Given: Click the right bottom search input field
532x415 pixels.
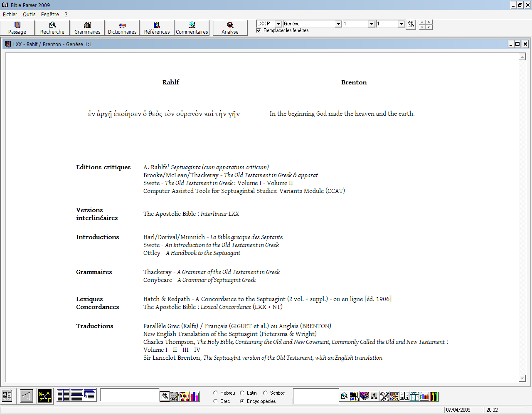Looking at the screenshot, I should click(316, 396).
